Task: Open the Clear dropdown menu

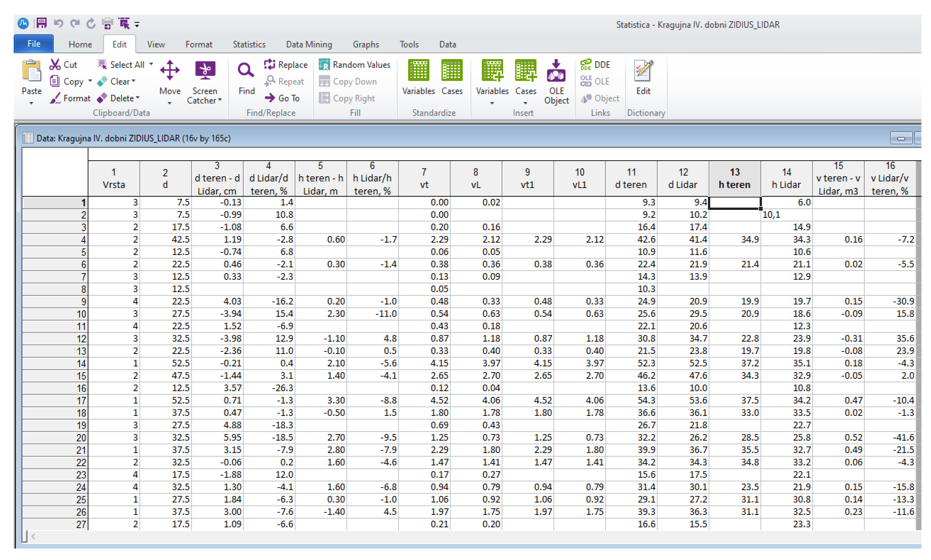Action: click(134, 81)
